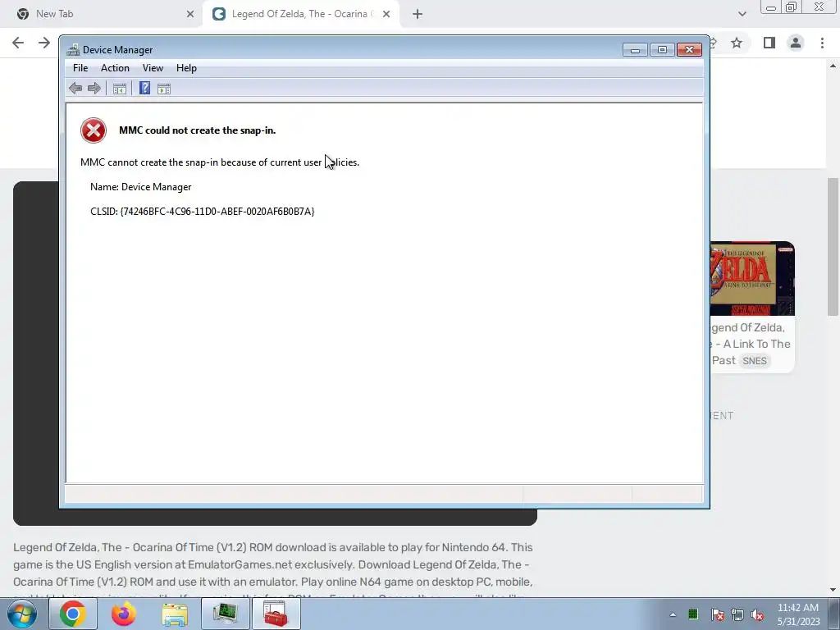840x630 pixels.
Task: Click the red error icon in Device Manager
Action: tap(94, 130)
